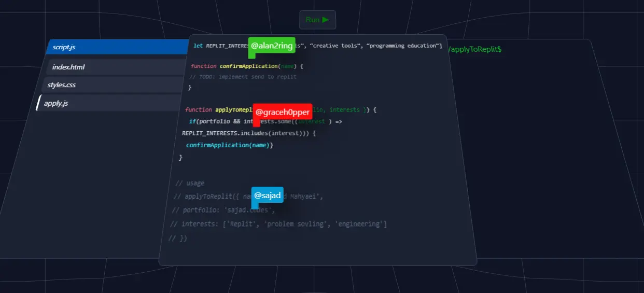Click the green Run button
This screenshot has width=644, height=293.
point(317,20)
